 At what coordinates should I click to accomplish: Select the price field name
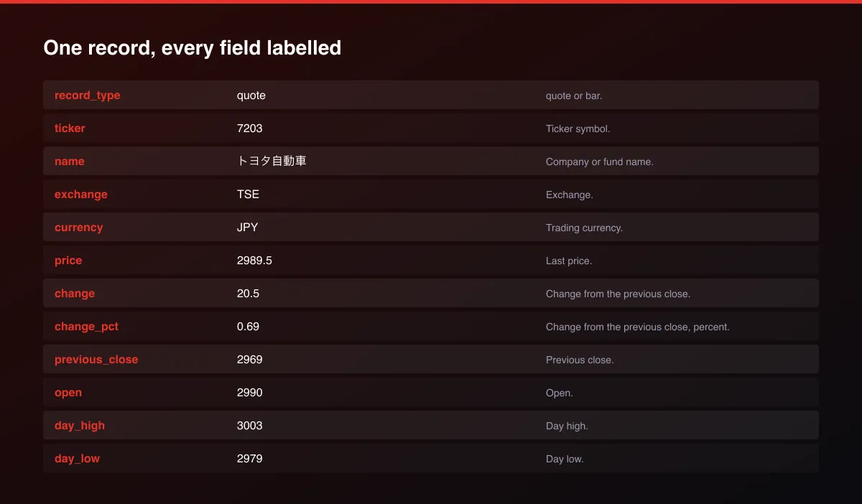pyautogui.click(x=68, y=261)
